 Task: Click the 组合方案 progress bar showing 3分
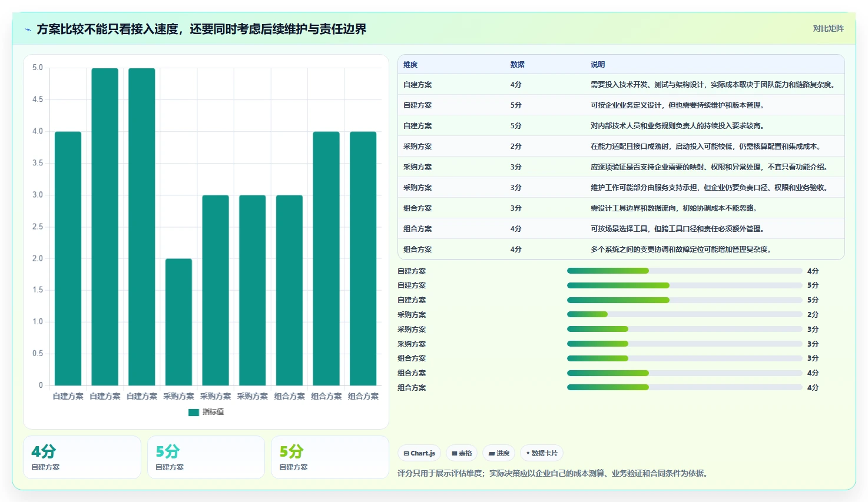coord(684,358)
